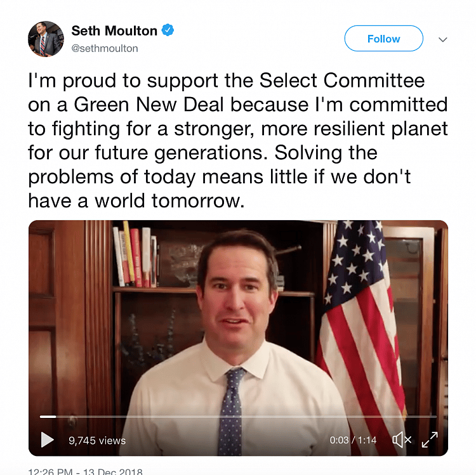The height and width of the screenshot is (475, 476).
Task: Expand video to fullscreen
Action: pyautogui.click(x=430, y=439)
